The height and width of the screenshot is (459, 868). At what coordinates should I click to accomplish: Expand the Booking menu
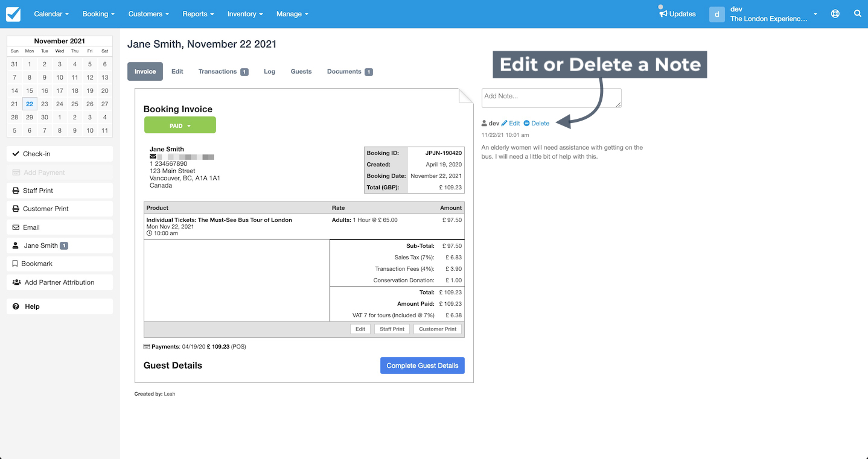pos(98,14)
